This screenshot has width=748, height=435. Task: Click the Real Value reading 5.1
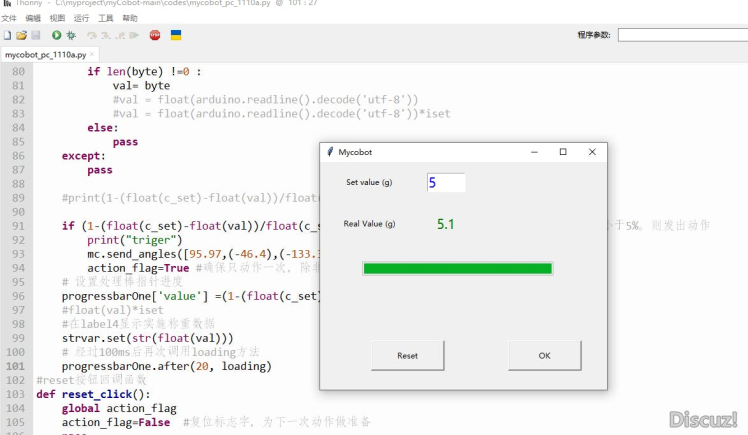446,224
